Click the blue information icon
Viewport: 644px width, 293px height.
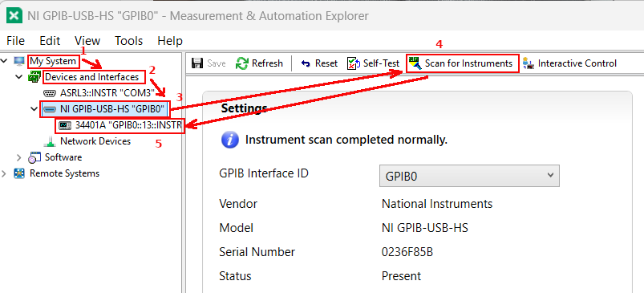click(x=230, y=140)
